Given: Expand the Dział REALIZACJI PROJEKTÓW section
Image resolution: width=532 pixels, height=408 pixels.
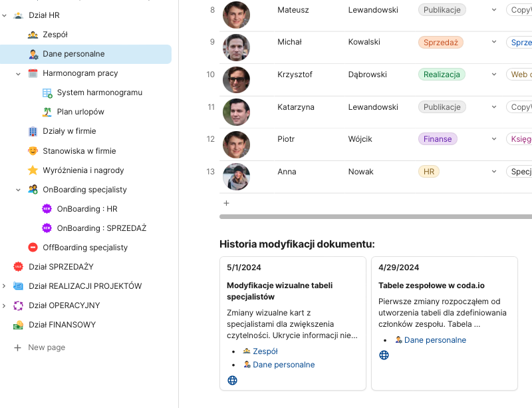Looking at the screenshot, I should pyautogui.click(x=5, y=286).
